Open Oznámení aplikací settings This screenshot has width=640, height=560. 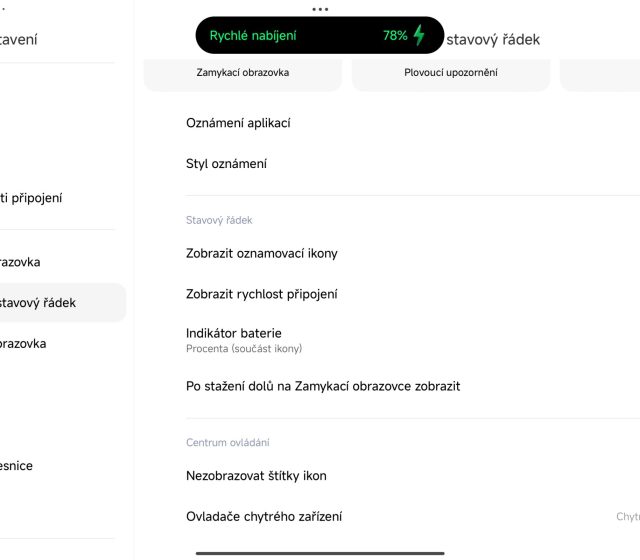(x=239, y=123)
